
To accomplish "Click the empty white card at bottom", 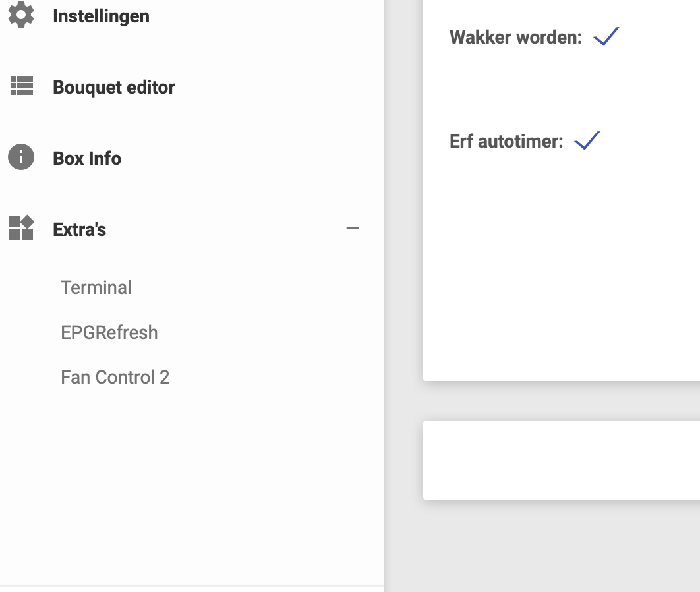I will point(560,459).
